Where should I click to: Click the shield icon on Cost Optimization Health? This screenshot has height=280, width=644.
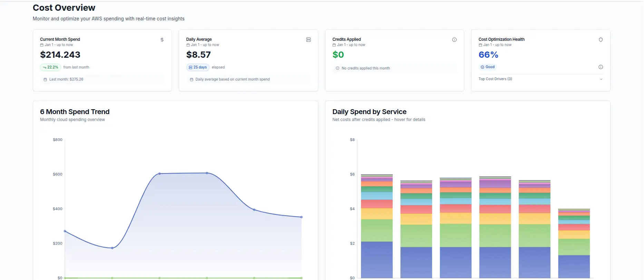click(x=601, y=40)
